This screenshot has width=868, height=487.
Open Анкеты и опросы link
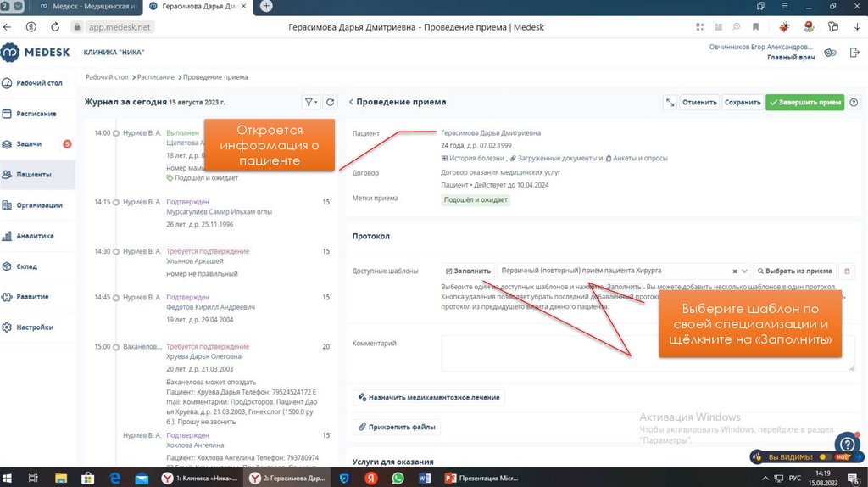coord(637,159)
